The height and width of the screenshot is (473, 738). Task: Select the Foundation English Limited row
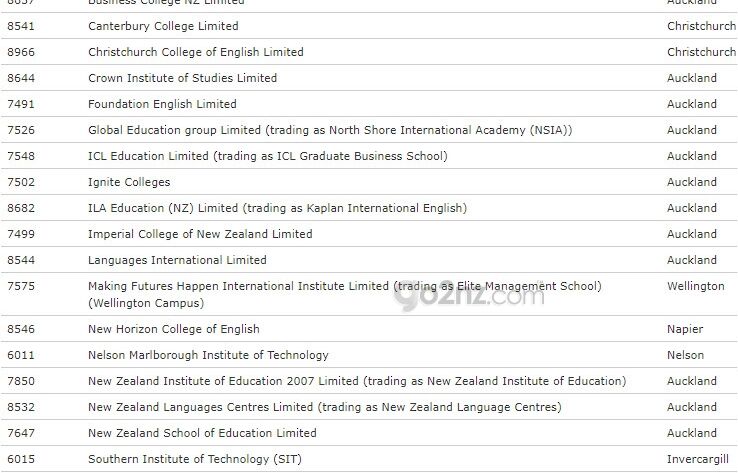[x=162, y=104]
